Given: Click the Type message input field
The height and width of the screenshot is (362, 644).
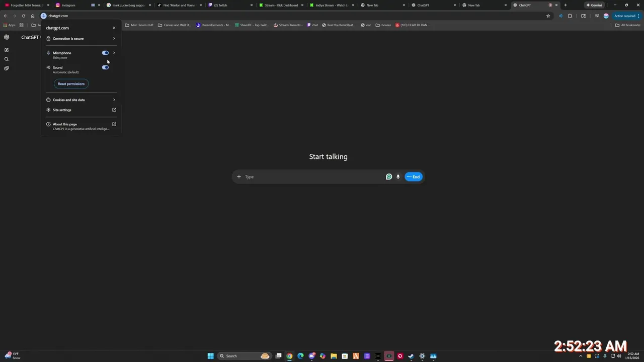Looking at the screenshot, I should pyautogui.click(x=313, y=176).
